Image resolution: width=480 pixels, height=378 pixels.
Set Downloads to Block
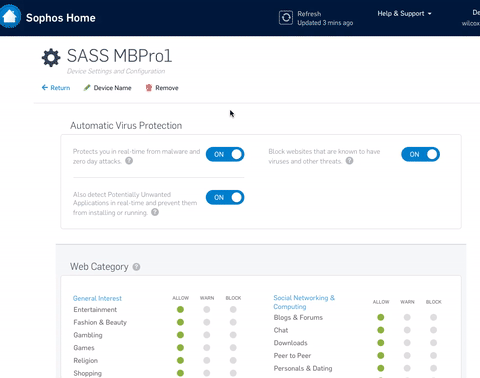[433, 343]
